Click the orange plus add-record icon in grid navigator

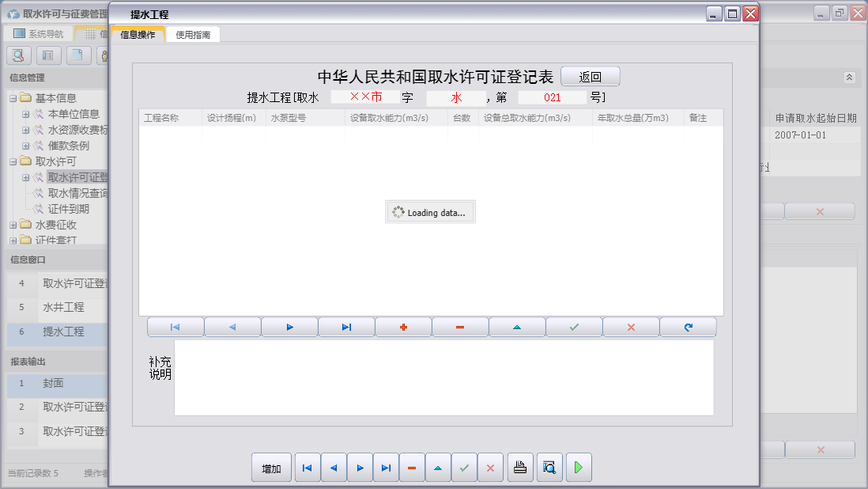click(403, 328)
